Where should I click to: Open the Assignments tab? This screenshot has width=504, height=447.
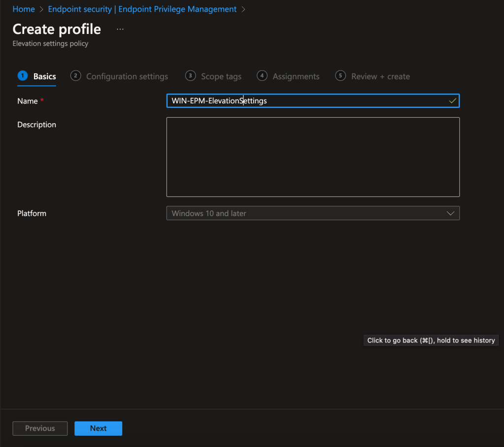pyautogui.click(x=296, y=76)
